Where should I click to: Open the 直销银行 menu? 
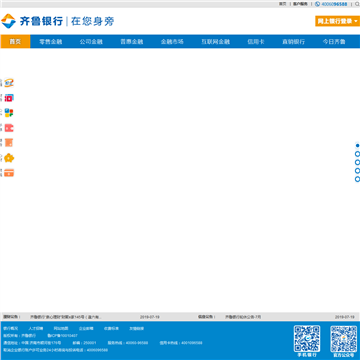293,42
